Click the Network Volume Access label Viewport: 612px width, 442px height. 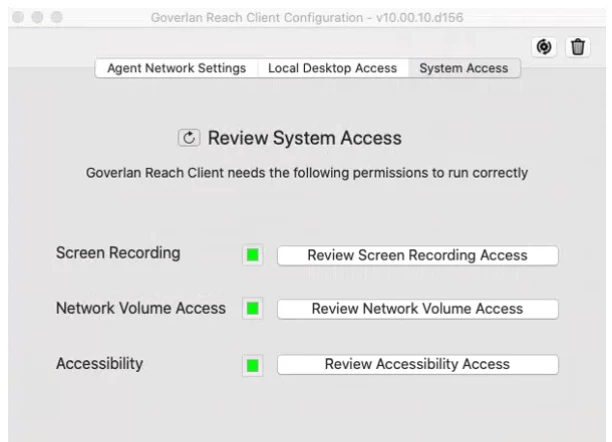[x=141, y=308]
